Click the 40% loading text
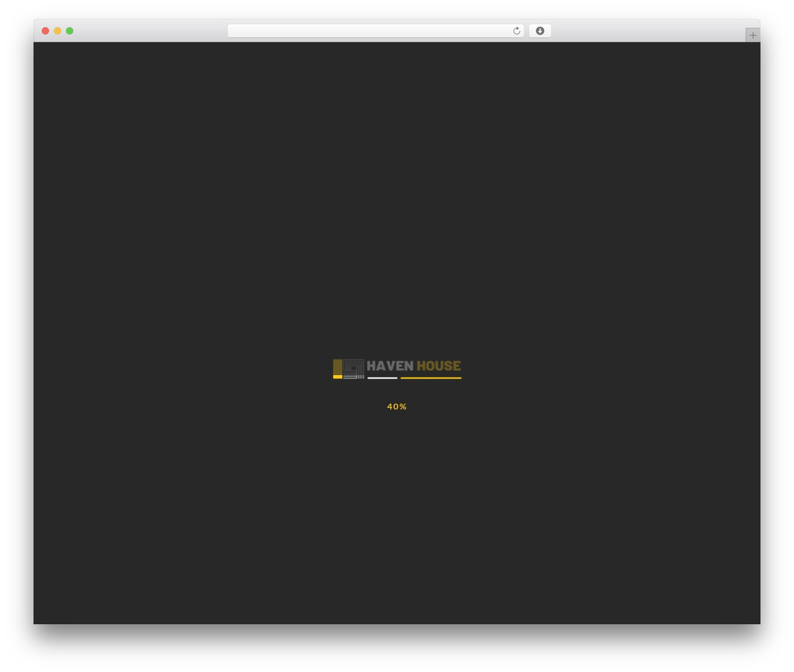 coord(397,407)
